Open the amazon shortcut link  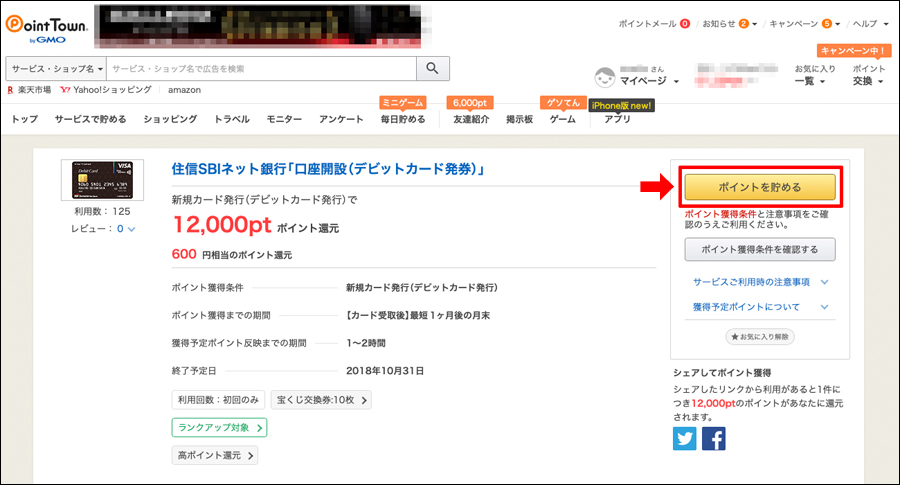tap(184, 90)
